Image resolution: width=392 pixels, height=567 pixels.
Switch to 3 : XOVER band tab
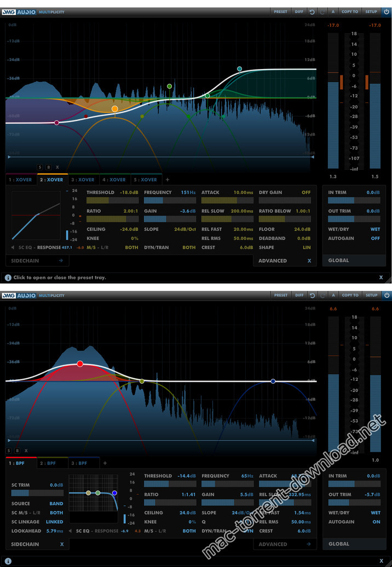click(x=84, y=180)
